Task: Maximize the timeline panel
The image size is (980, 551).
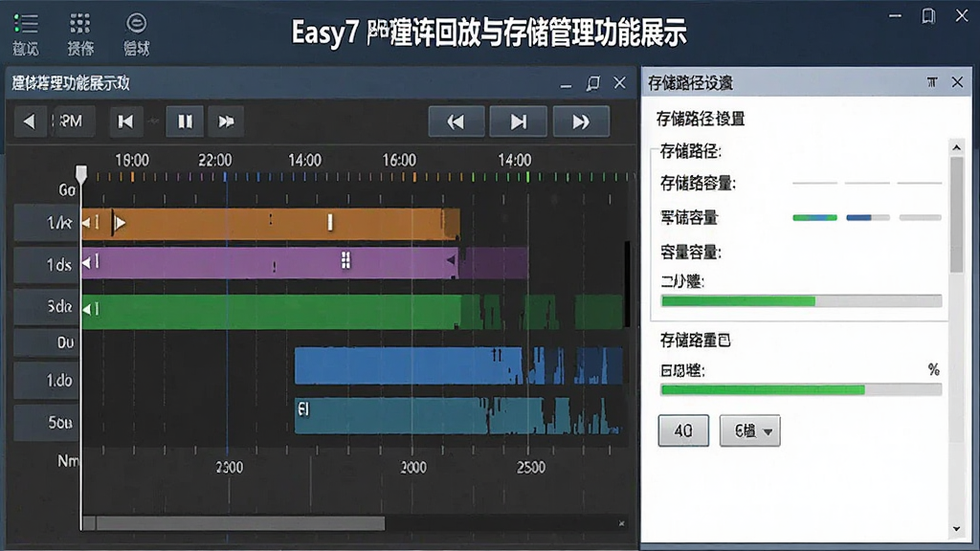Action: tap(592, 83)
